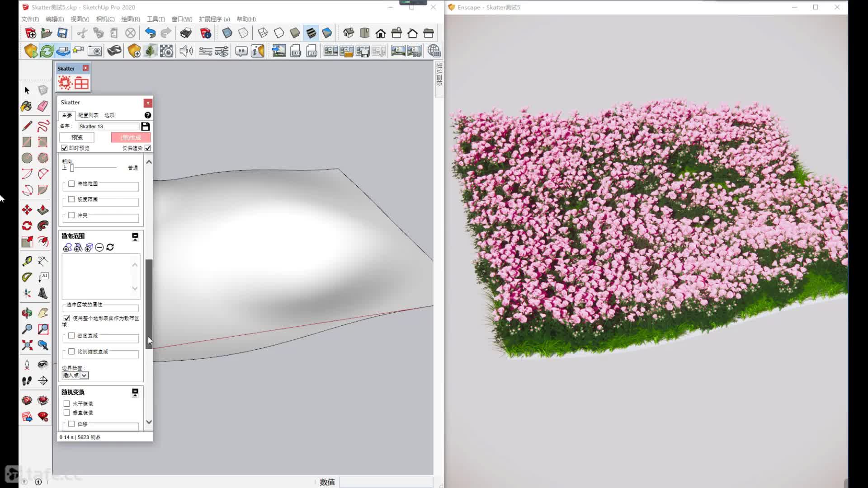Save Skatter preset with floppy icon
The height and width of the screenshot is (488, 868).
(146, 126)
